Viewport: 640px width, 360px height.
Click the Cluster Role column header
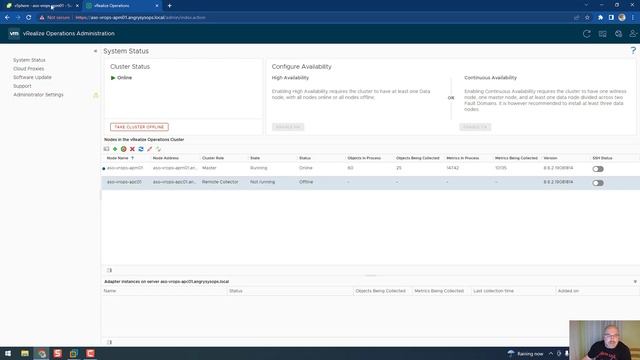[x=213, y=158]
